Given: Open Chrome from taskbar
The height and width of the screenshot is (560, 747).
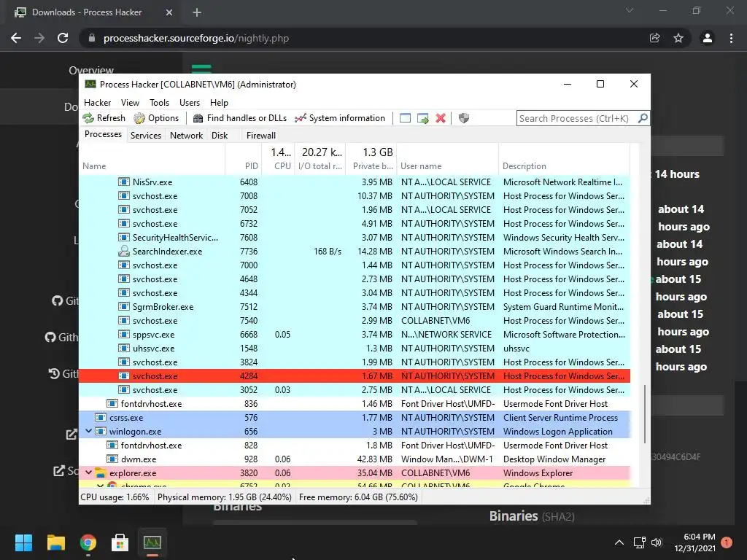Looking at the screenshot, I should (88, 542).
